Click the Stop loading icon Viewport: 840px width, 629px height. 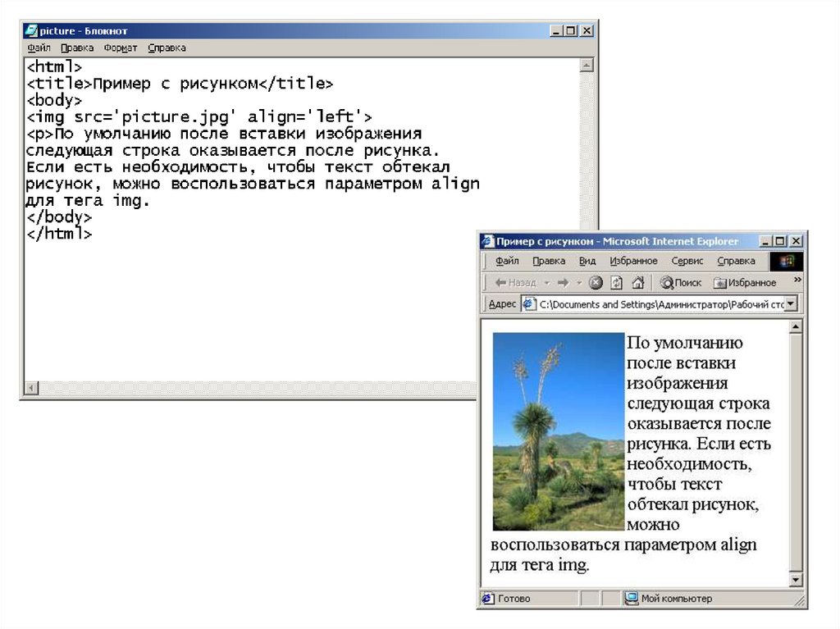596,282
